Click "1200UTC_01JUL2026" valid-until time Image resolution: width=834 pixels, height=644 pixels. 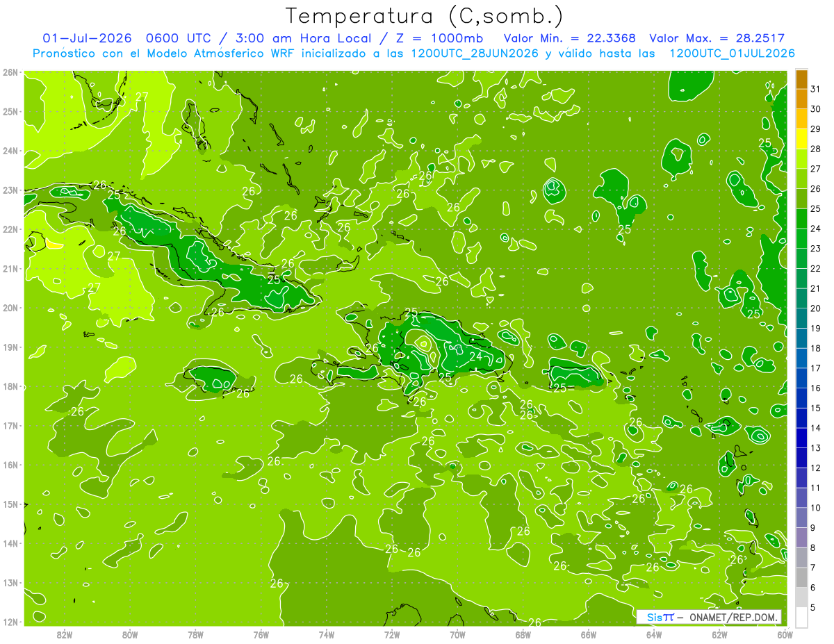[733, 53]
